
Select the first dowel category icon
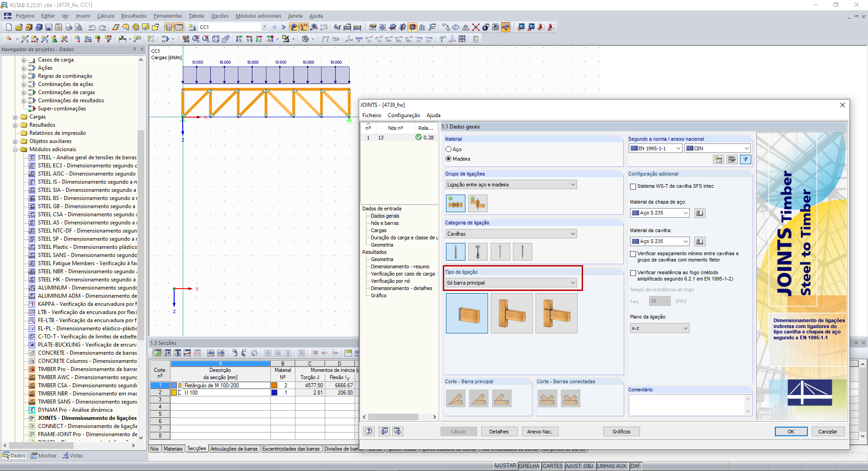pyautogui.click(x=455, y=252)
